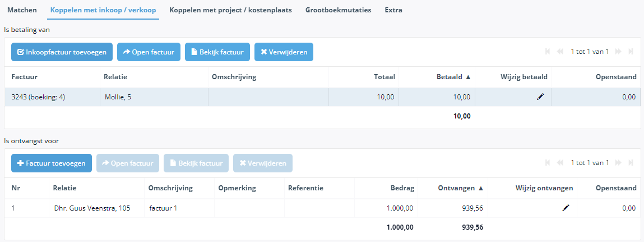Click next page arrow in upper table pagination
The width and height of the screenshot is (644, 242).
[619, 52]
